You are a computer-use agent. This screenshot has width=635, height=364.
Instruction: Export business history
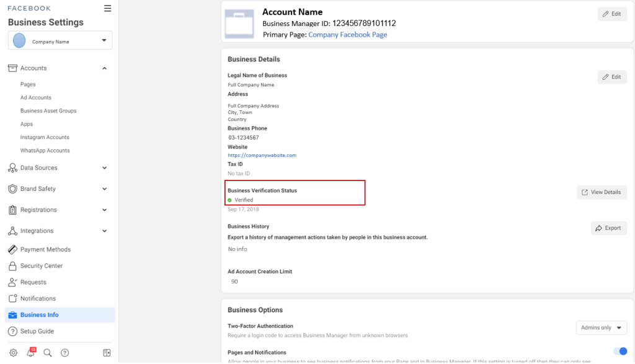click(609, 228)
